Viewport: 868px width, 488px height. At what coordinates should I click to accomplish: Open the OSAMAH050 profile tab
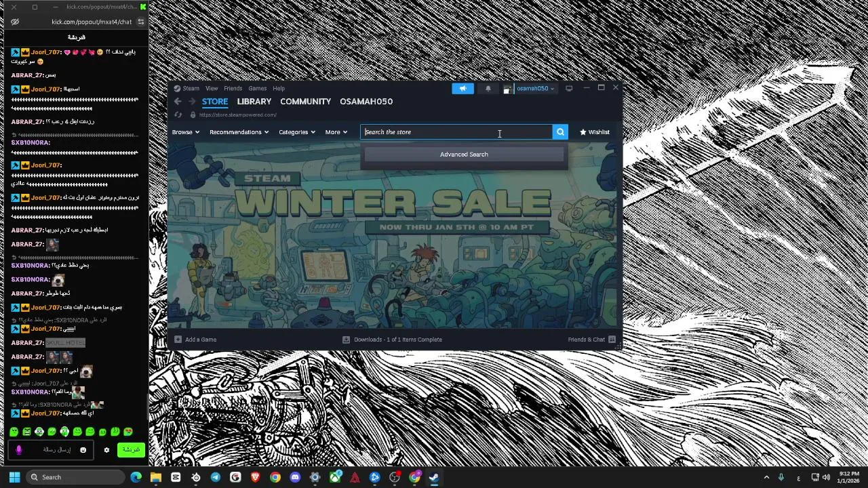(x=366, y=102)
